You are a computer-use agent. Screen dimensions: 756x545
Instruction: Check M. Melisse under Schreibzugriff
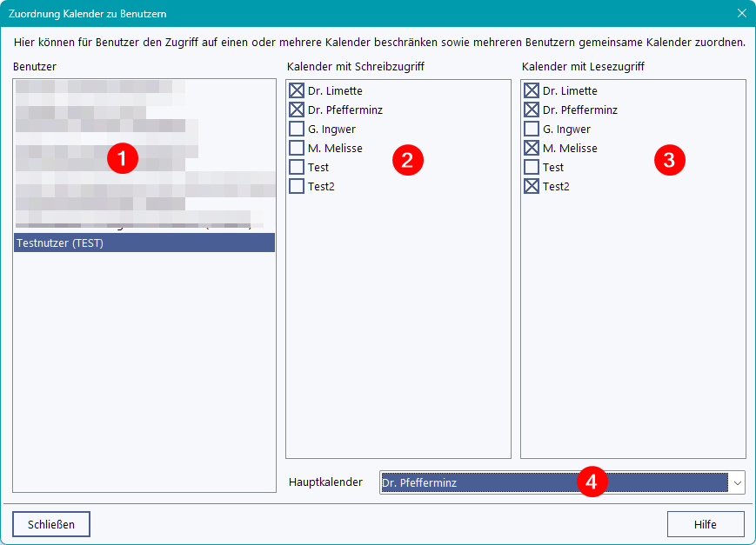(297, 148)
